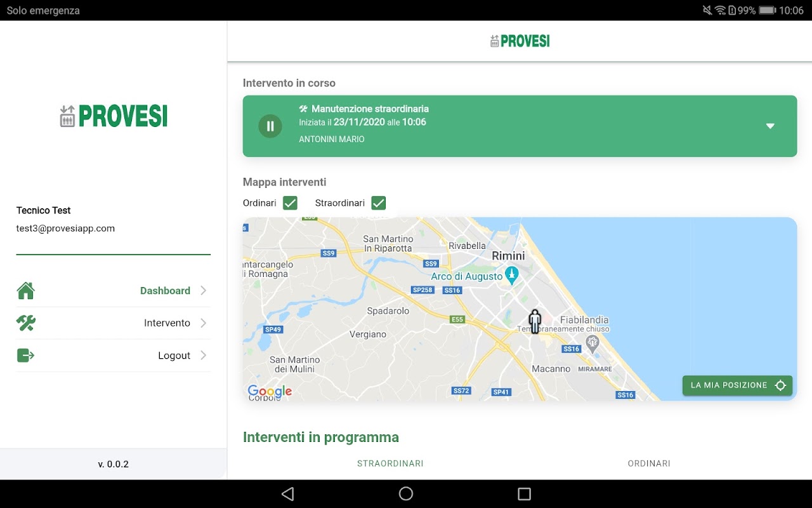Uncheck the Straordinari map filter checkbox
Screen dimensions: 812x508
click(379, 203)
